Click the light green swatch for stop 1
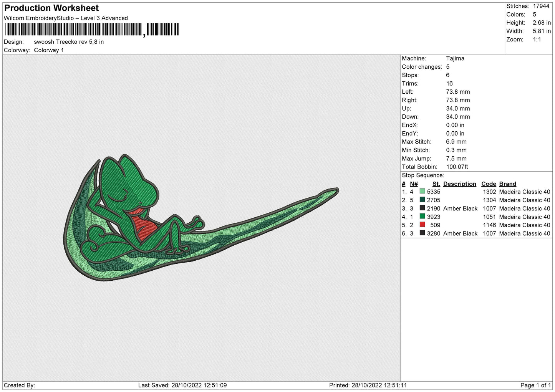Viewport: 555px width, 392px height. tap(422, 192)
